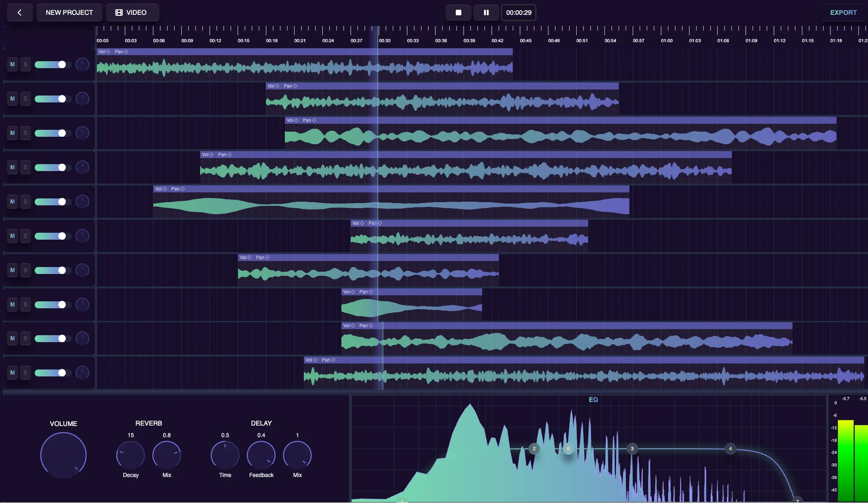Click the Reverb Mix knob
Viewport: 868px width, 503px height.
click(x=167, y=455)
